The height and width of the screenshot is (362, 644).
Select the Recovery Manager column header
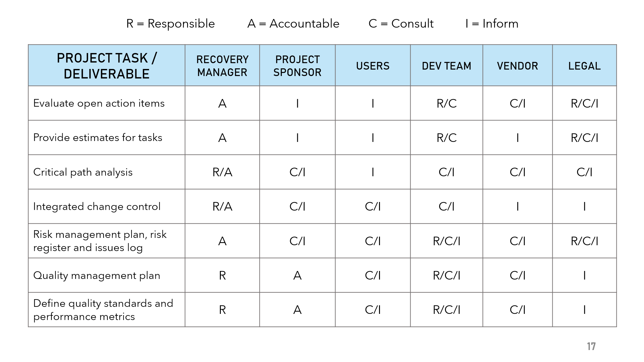coord(222,66)
